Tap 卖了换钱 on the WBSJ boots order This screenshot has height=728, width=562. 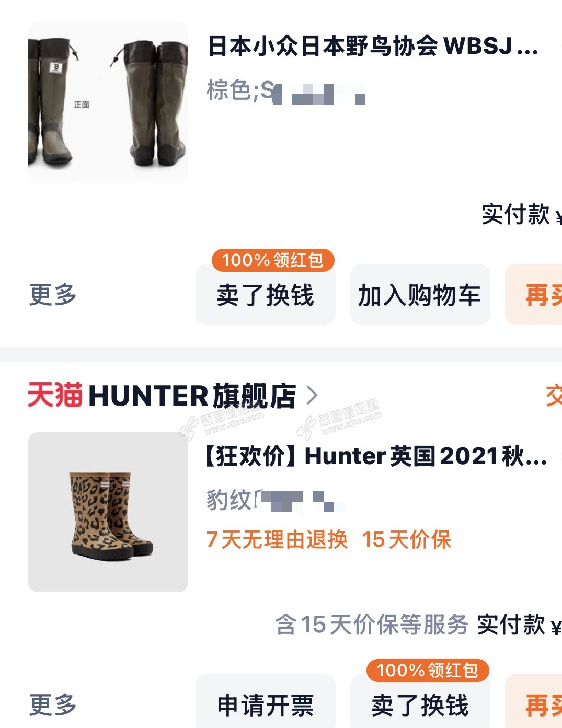[x=266, y=295]
